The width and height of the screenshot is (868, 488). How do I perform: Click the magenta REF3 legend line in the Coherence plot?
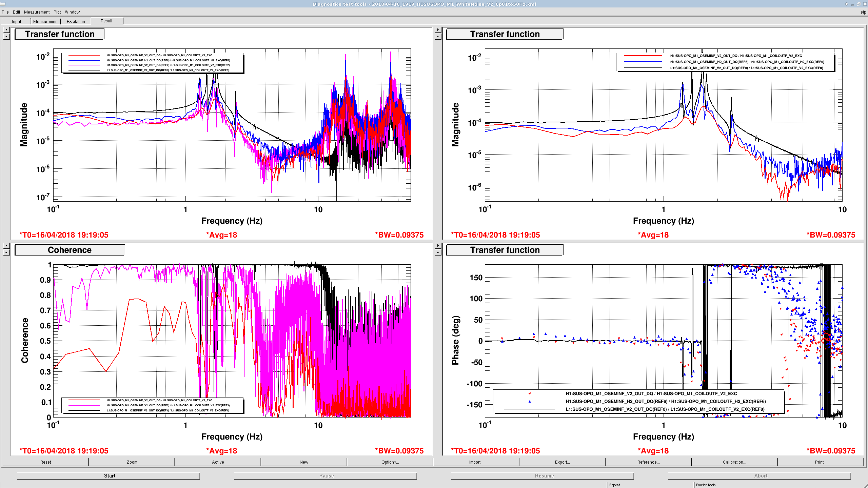pos(84,405)
